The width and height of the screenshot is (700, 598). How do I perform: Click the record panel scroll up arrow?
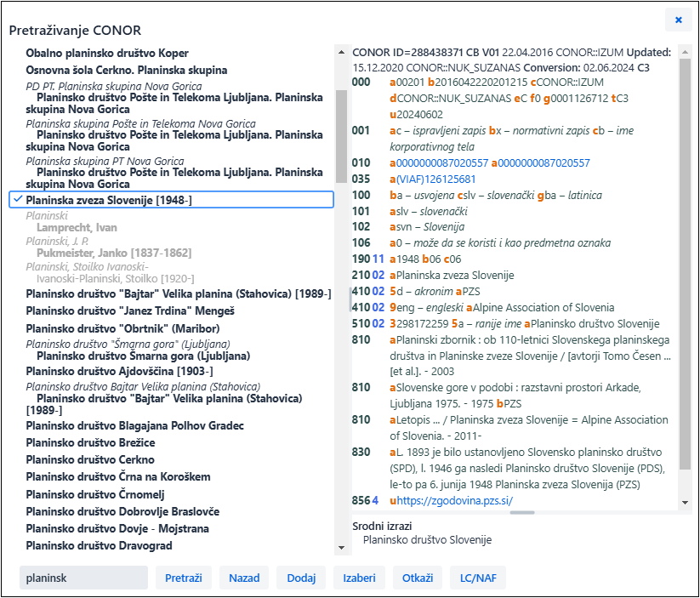(685, 52)
